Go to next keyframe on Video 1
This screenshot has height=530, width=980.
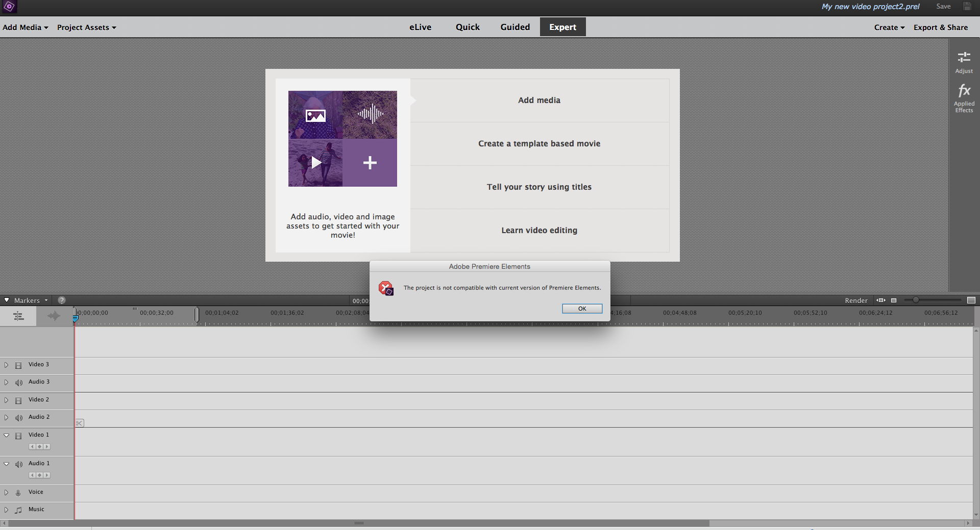coord(47,446)
